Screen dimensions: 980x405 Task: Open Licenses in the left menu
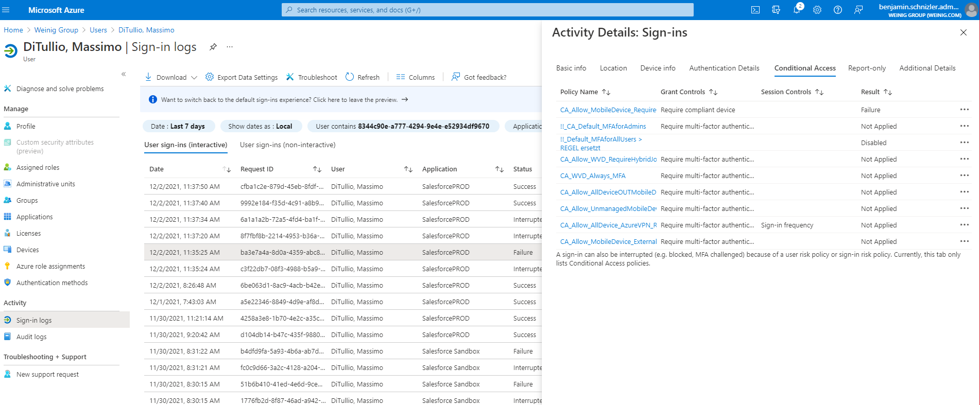(x=28, y=233)
